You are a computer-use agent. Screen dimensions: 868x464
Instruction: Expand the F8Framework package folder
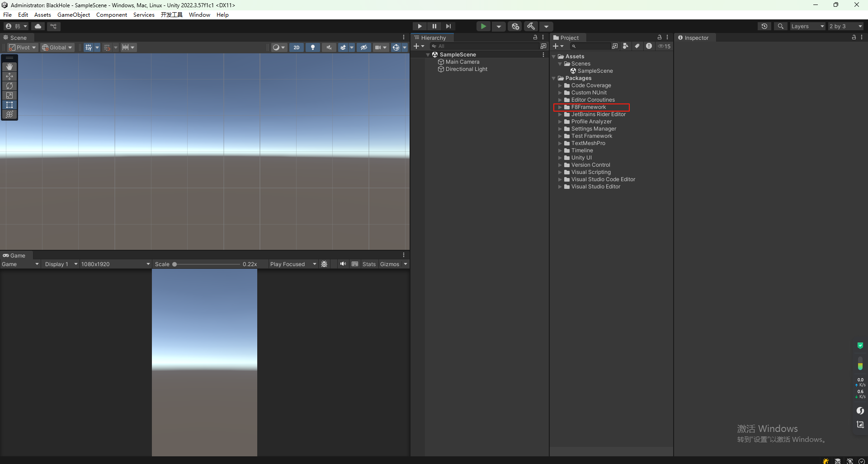pos(561,107)
